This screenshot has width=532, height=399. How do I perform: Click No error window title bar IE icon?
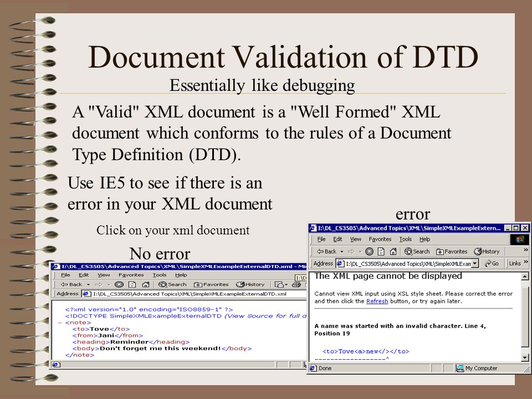(x=57, y=267)
